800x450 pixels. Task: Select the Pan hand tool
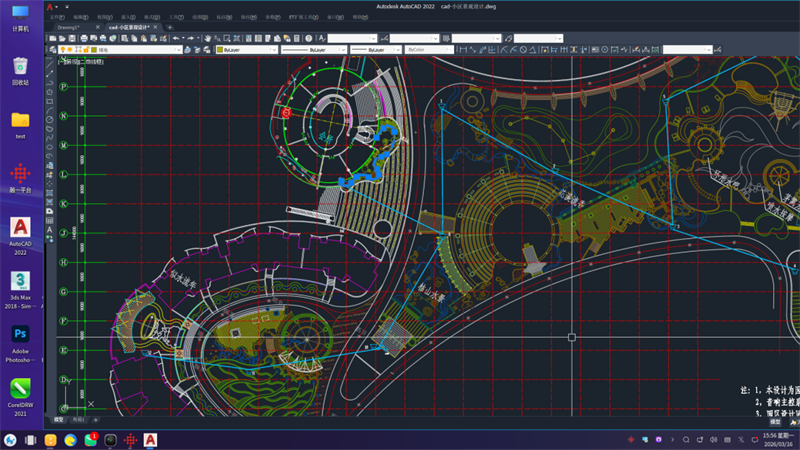coord(207,38)
